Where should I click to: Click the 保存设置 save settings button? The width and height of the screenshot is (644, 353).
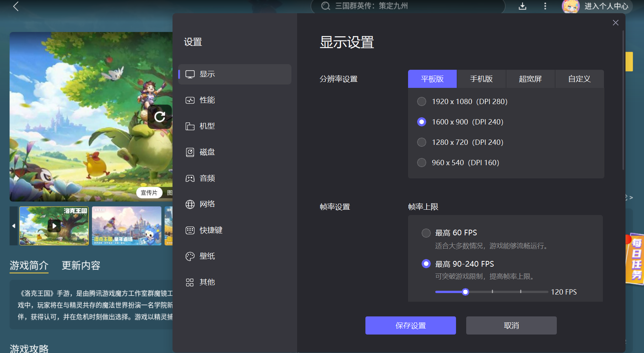(x=410, y=325)
